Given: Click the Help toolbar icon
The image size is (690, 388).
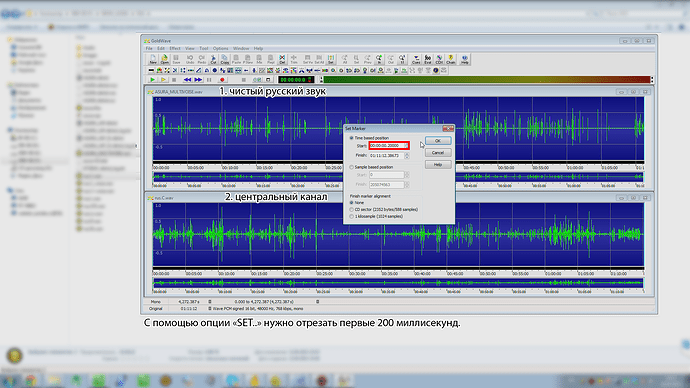Looking at the screenshot, I should point(465,59).
